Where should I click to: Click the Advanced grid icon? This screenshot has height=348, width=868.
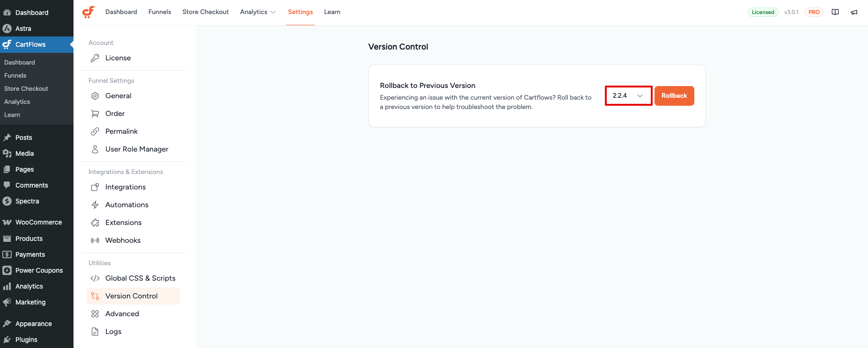tap(95, 314)
